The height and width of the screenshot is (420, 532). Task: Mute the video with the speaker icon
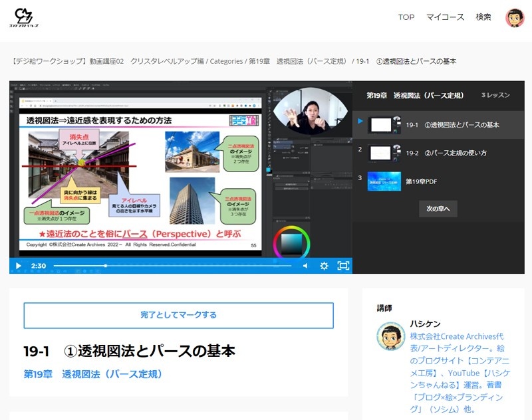tap(305, 266)
